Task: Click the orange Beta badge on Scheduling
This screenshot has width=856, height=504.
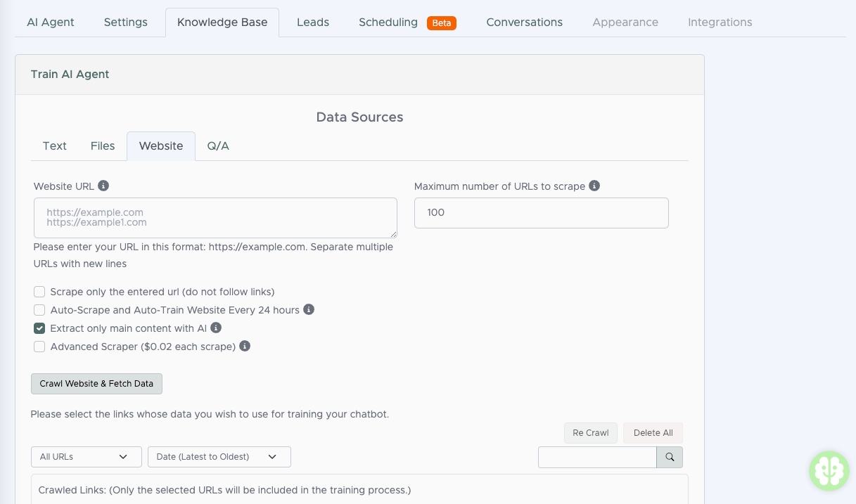Action: [442, 22]
